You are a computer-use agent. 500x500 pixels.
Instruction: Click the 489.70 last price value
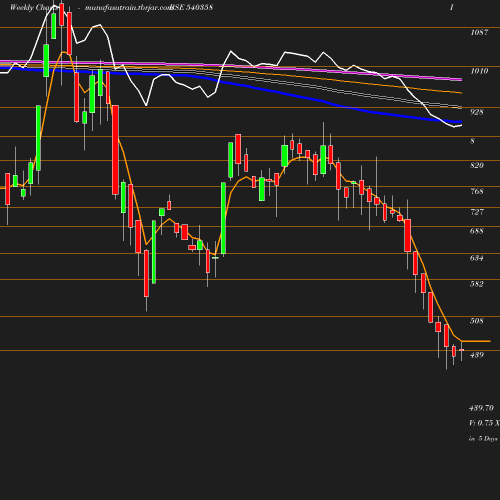coord(481,408)
